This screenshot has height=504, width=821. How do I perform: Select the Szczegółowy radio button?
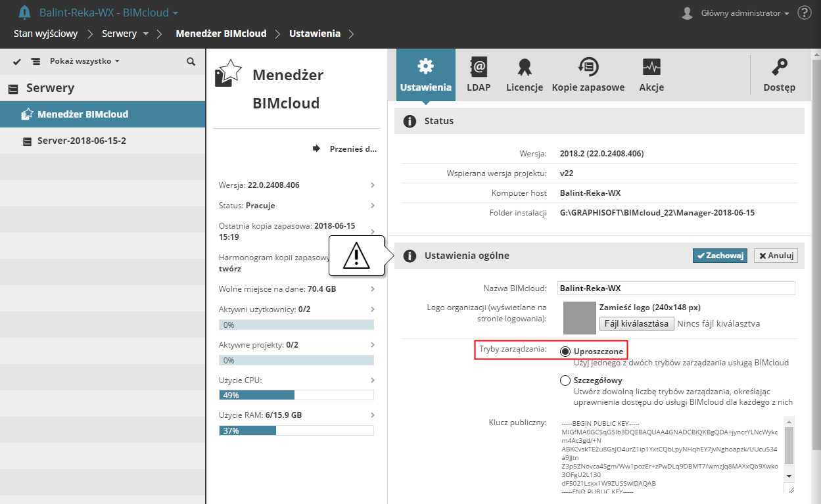pos(565,380)
